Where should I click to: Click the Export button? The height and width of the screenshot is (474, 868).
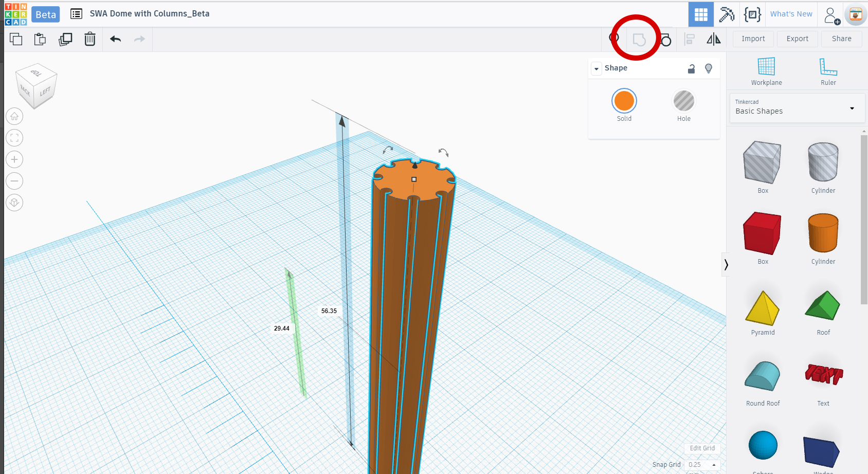(x=797, y=39)
